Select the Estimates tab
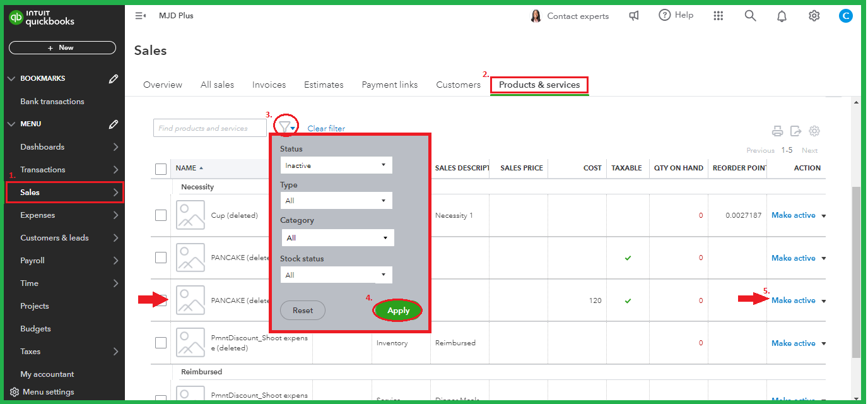The height and width of the screenshot is (404, 868). pos(324,84)
